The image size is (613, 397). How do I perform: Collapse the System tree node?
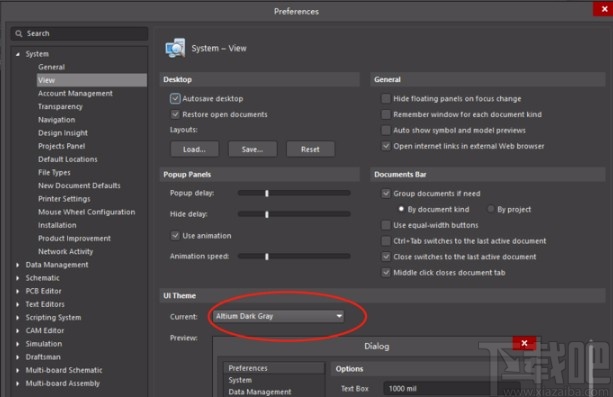[x=18, y=54]
